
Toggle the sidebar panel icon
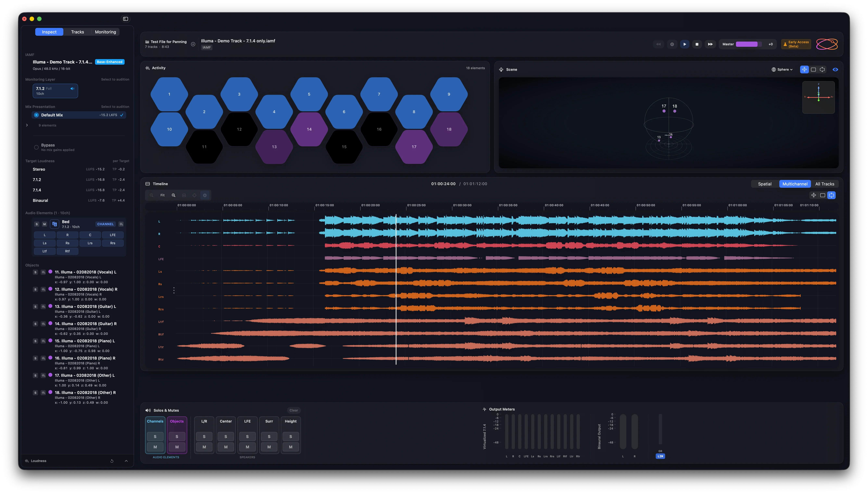pyautogui.click(x=125, y=19)
